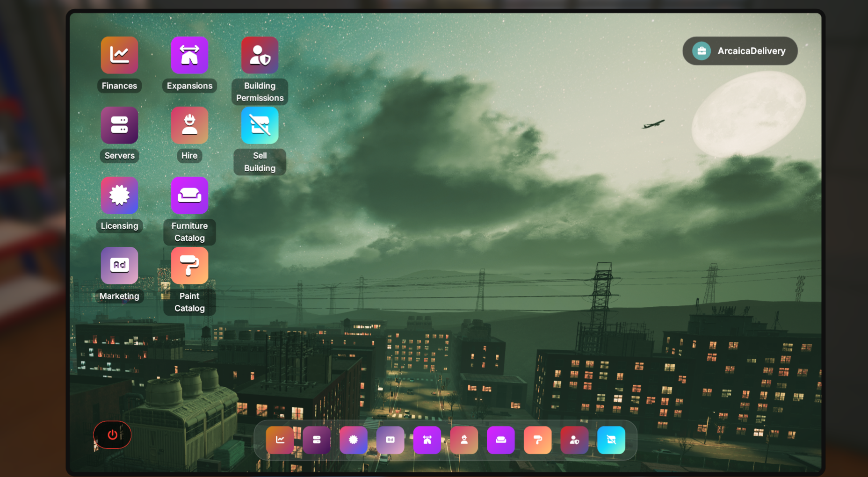Open the Paint Catalog icon

(x=189, y=266)
